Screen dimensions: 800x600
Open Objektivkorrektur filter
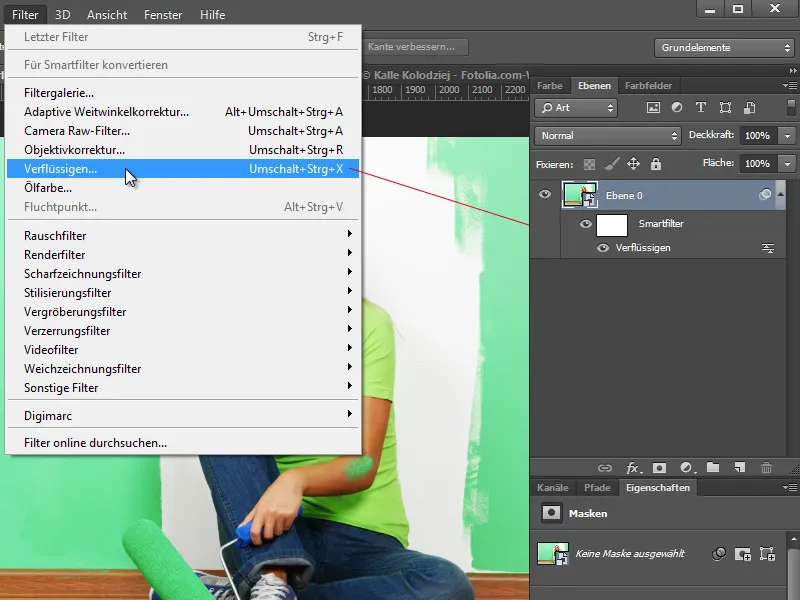point(183,150)
